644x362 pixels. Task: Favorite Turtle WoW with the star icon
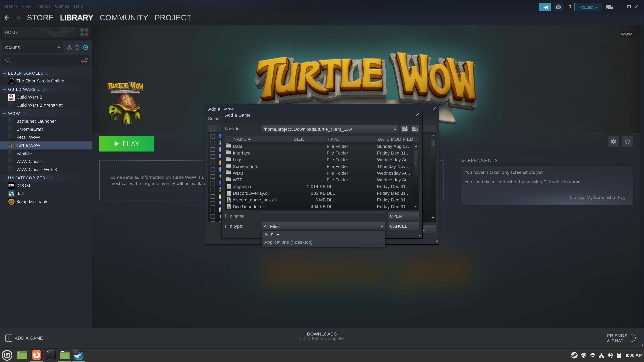[627, 142]
